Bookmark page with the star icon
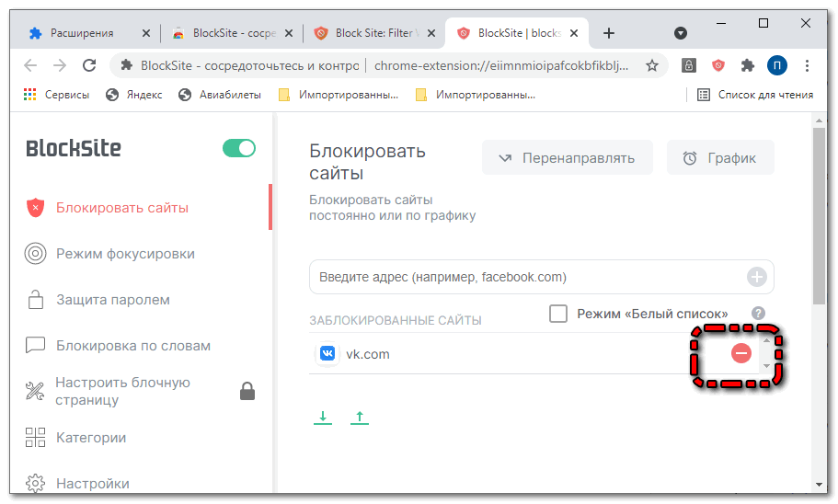838x504 pixels. coord(652,65)
